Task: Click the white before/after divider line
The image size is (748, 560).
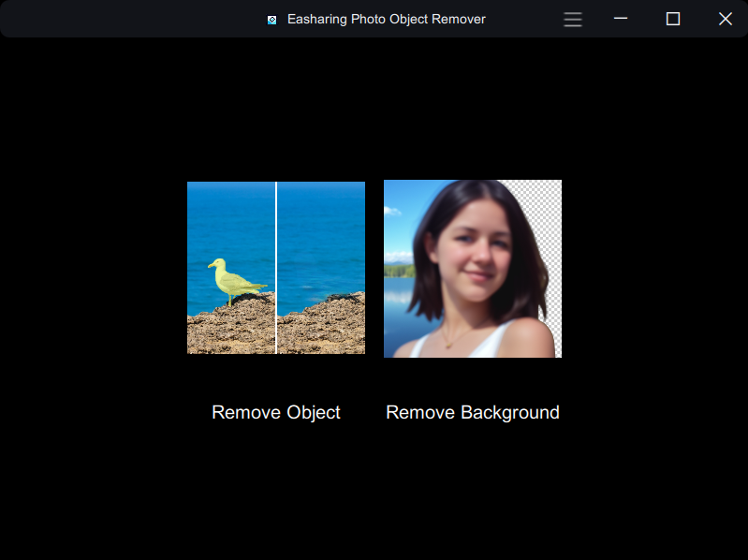Action: [x=276, y=243]
